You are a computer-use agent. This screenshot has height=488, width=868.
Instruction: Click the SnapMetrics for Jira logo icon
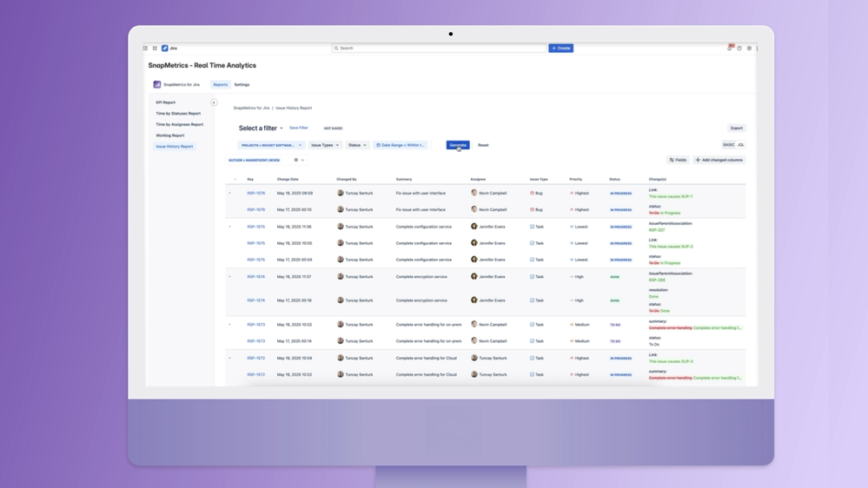[x=157, y=84]
